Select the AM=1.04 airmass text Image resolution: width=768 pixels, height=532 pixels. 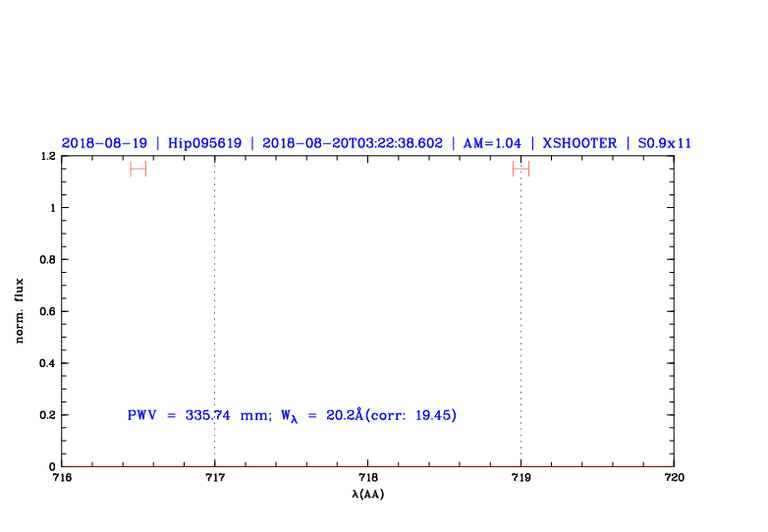[x=486, y=143]
